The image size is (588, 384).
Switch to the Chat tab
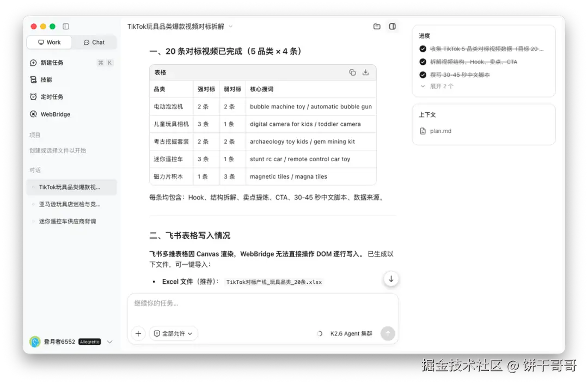(94, 42)
